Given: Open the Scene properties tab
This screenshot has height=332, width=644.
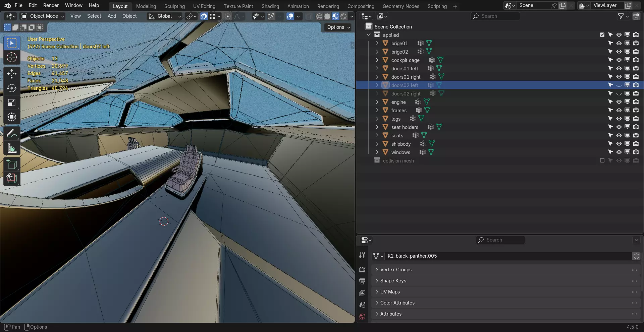Looking at the screenshot, I should tap(362, 305).
